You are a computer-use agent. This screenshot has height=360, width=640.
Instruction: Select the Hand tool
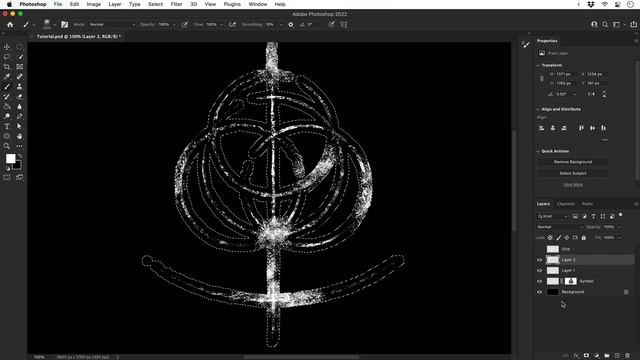pyautogui.click(x=20, y=136)
